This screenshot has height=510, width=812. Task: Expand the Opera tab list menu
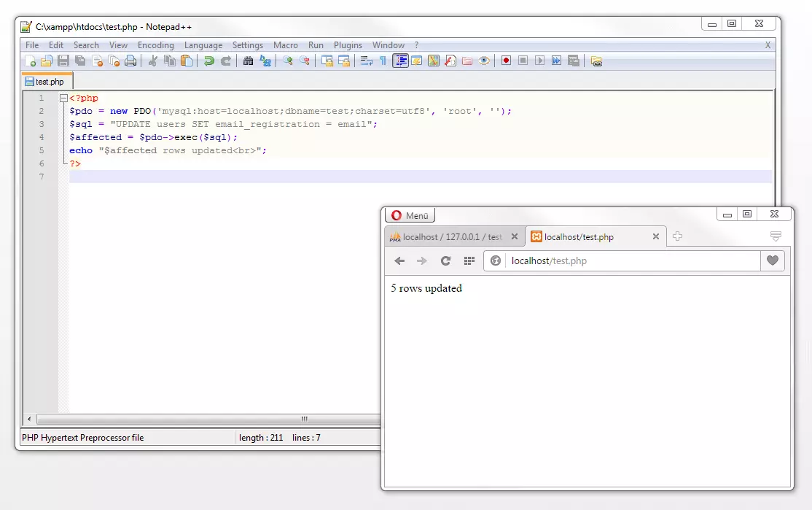tap(776, 236)
